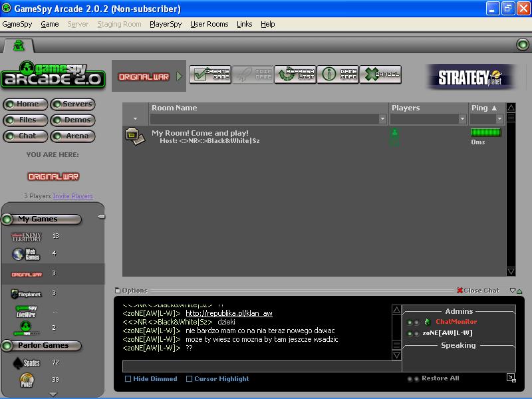Click room list scrollbar down arrow
The height and width of the screenshot is (399, 532).
pos(511,271)
